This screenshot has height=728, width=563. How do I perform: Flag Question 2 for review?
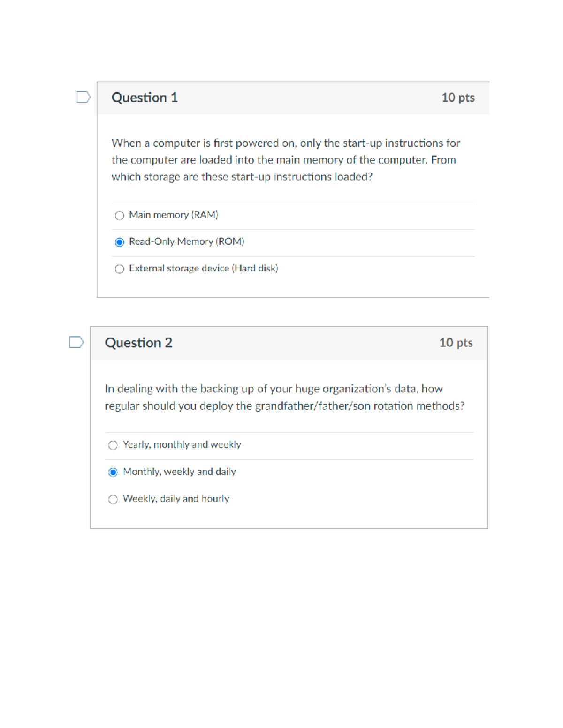pyautogui.click(x=76, y=342)
